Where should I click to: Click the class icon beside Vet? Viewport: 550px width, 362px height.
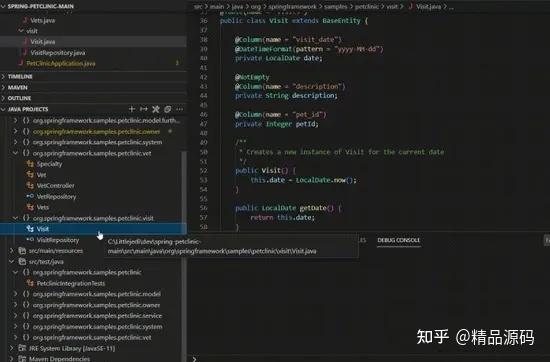click(x=31, y=174)
